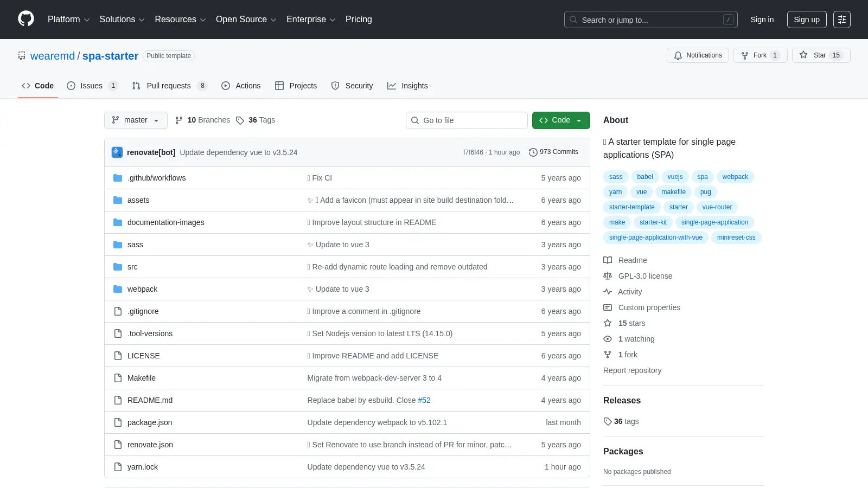The height and width of the screenshot is (488, 868).
Task: Open the Security tab
Action: coord(352,86)
